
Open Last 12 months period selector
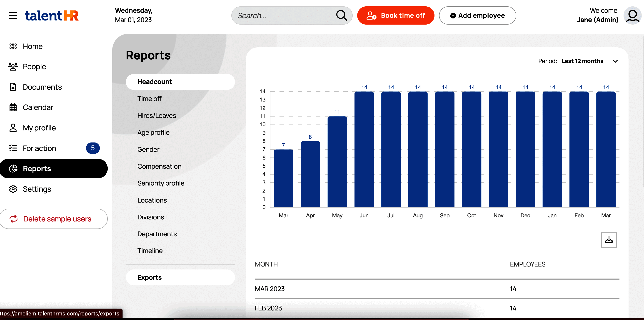[582, 61]
